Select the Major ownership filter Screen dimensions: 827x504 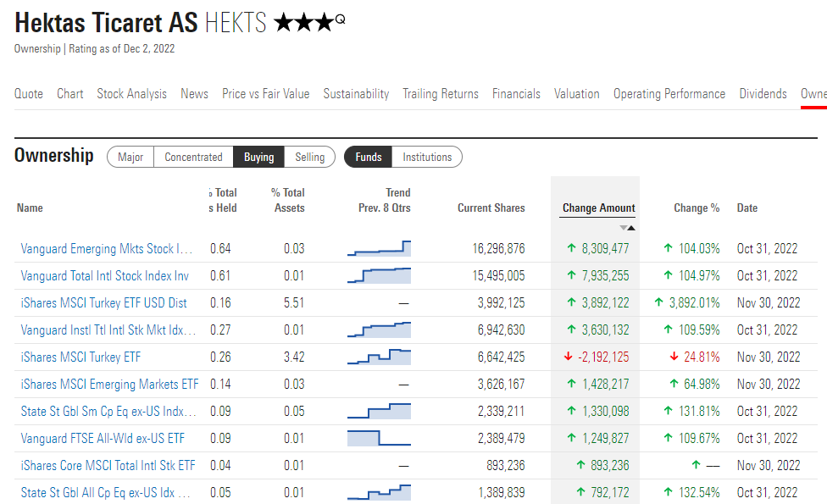pyautogui.click(x=130, y=157)
